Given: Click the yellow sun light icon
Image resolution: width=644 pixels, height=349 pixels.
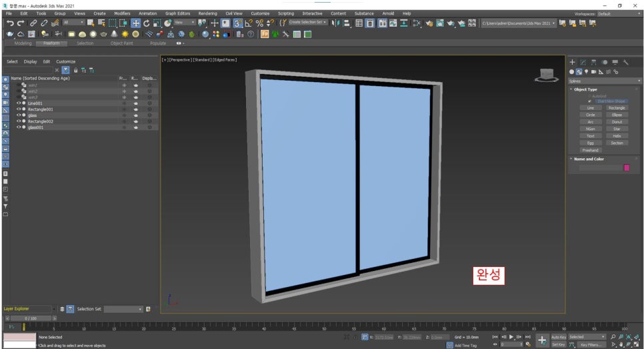Looking at the screenshot, I should click(x=125, y=34).
